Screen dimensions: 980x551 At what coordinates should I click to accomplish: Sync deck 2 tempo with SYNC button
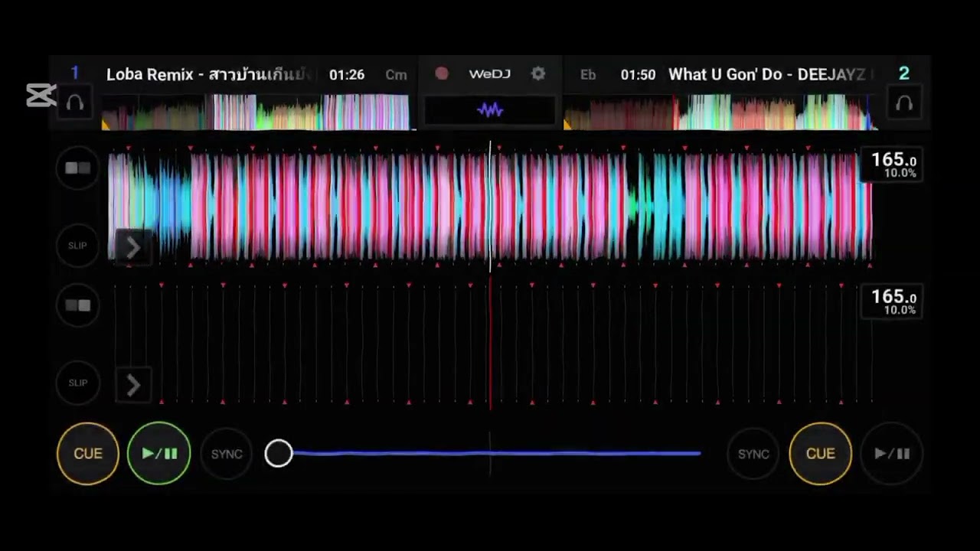point(753,454)
